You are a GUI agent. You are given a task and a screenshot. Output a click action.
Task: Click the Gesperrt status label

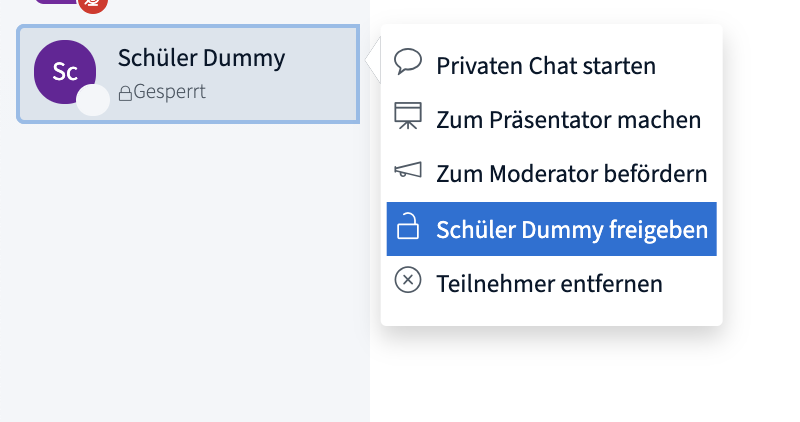point(169,92)
